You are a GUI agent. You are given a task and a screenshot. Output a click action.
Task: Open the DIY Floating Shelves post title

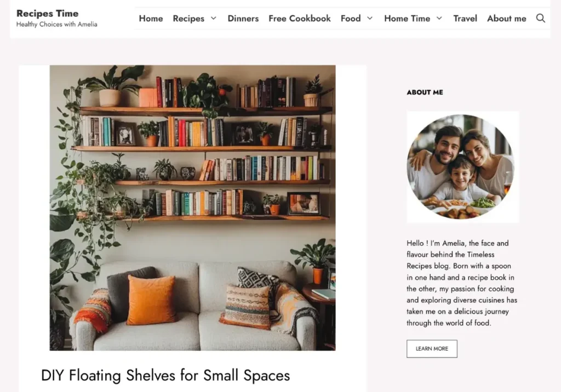pyautogui.click(x=165, y=375)
